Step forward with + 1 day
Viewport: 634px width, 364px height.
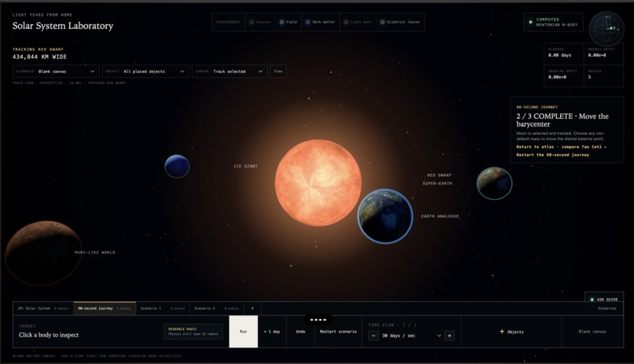click(272, 332)
